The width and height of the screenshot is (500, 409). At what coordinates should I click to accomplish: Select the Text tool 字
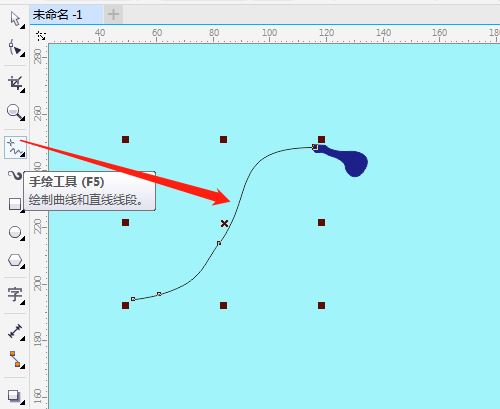point(15,295)
